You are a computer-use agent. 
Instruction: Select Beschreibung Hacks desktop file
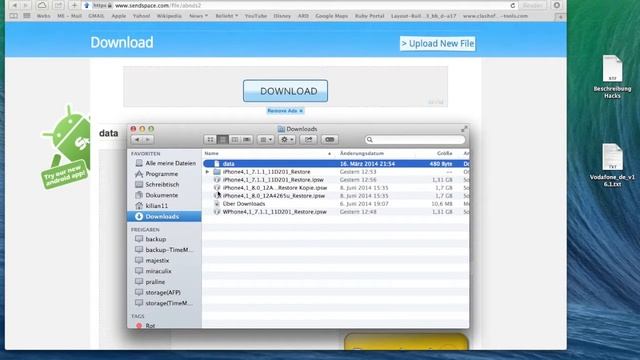coord(612,77)
